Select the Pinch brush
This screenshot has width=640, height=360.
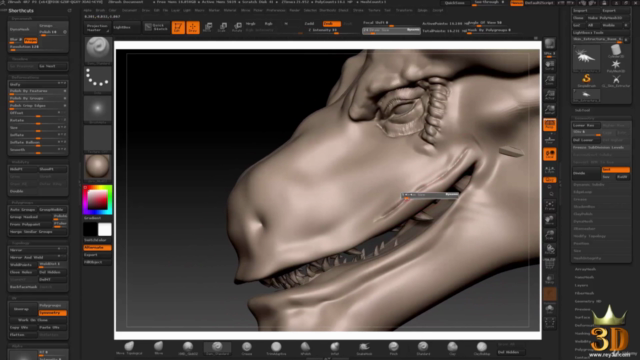393,348
